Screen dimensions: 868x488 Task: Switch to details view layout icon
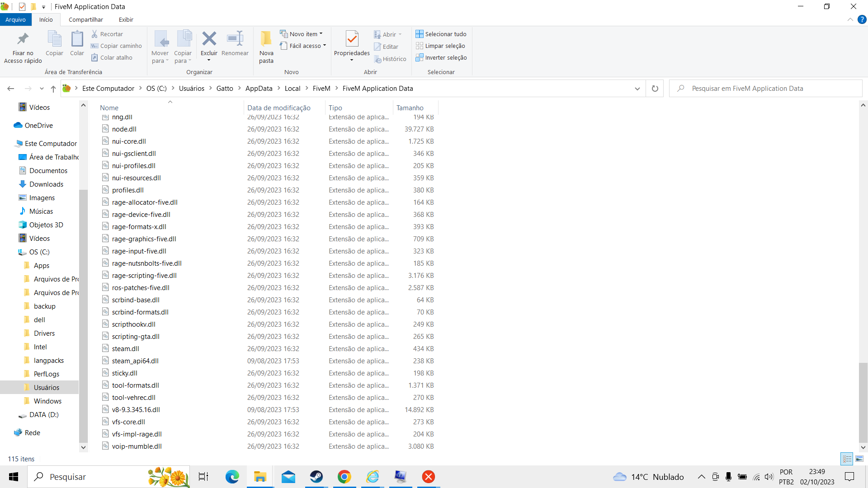click(847, 459)
